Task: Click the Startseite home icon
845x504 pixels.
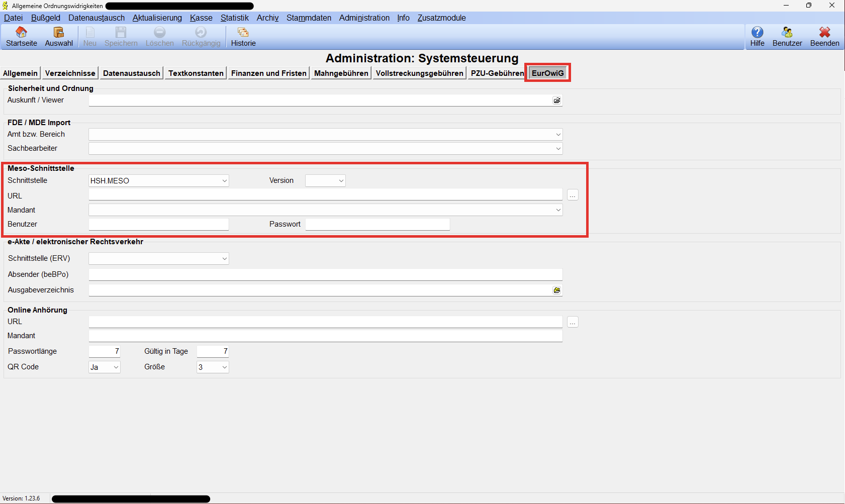Action: click(x=21, y=33)
